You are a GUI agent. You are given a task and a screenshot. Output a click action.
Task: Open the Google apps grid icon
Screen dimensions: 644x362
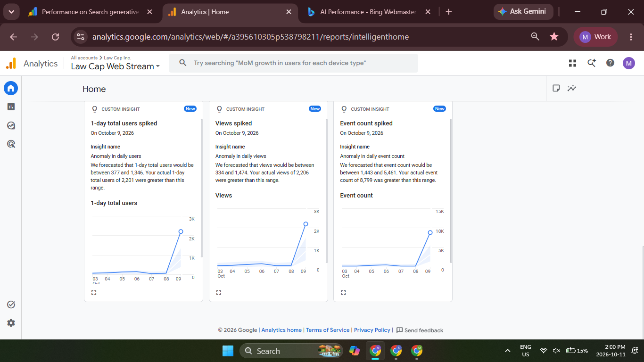click(573, 63)
